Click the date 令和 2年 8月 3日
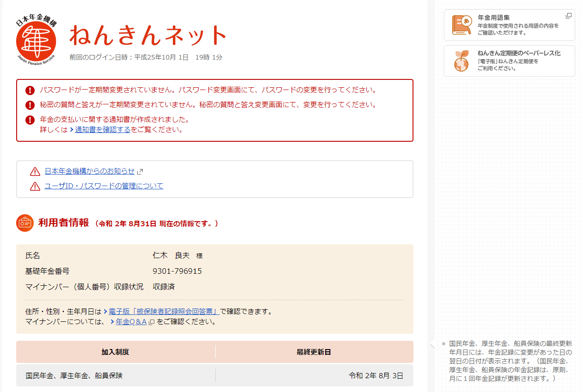The height and width of the screenshot is (392, 583). pos(376,375)
